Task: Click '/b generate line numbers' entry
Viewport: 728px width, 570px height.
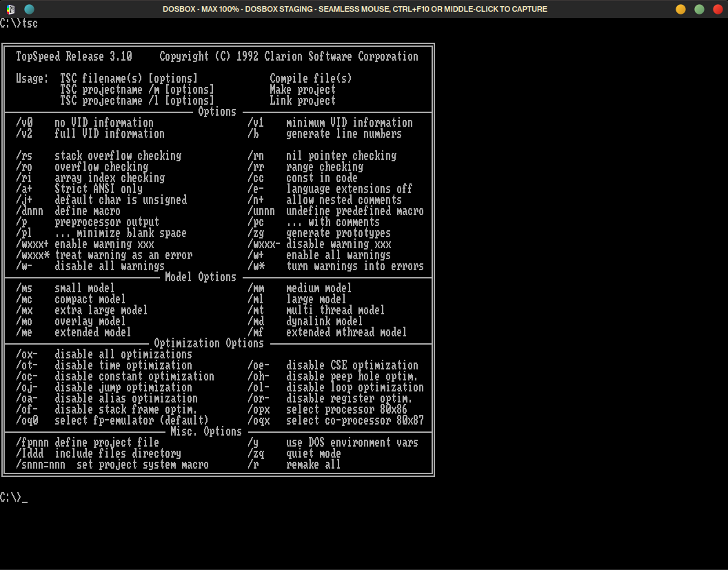Action: click(x=325, y=134)
